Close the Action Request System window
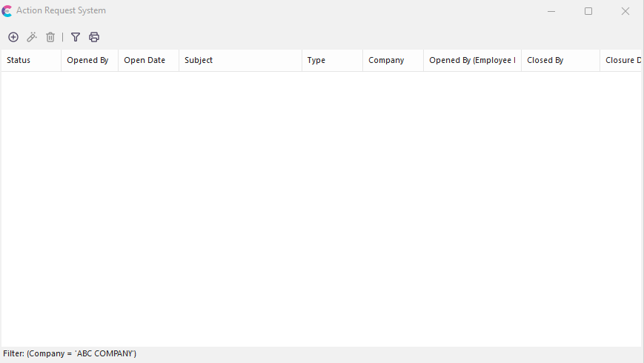Viewport: 644px width, 363px height. [x=625, y=11]
